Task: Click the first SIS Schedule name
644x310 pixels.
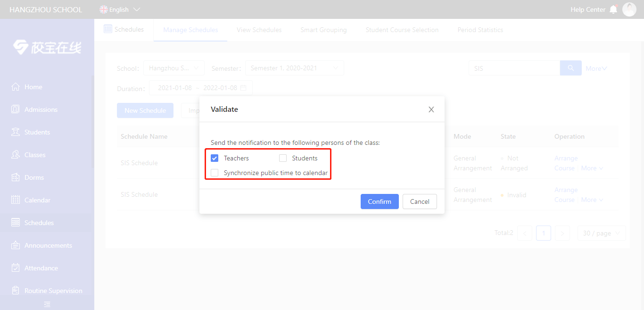Action: pos(139,163)
